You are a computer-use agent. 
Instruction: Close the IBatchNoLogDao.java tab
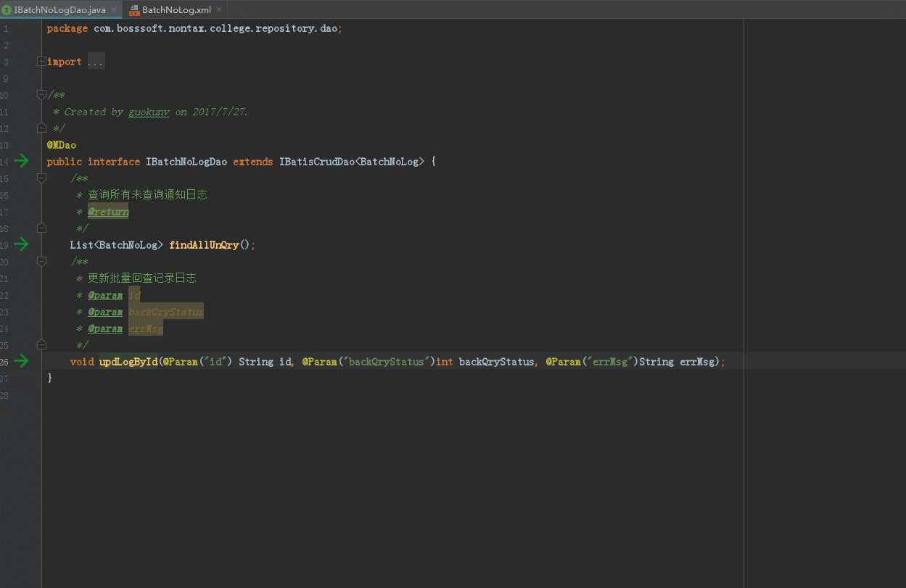pyautogui.click(x=114, y=10)
